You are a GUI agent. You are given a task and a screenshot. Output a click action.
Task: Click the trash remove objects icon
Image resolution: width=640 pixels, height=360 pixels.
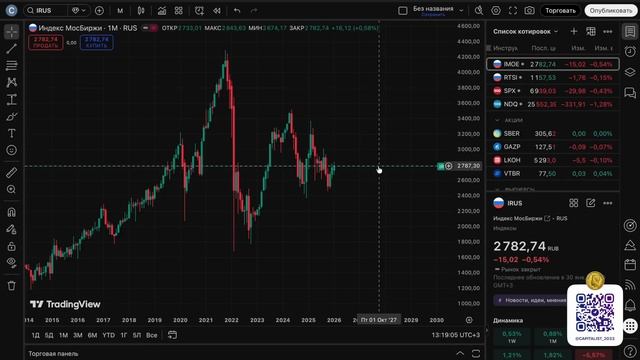click(11, 286)
